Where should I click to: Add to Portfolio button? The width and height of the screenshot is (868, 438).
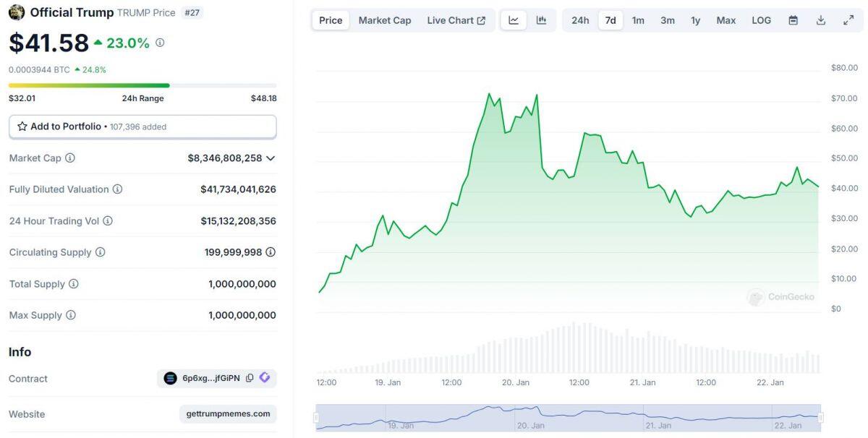[x=142, y=126]
